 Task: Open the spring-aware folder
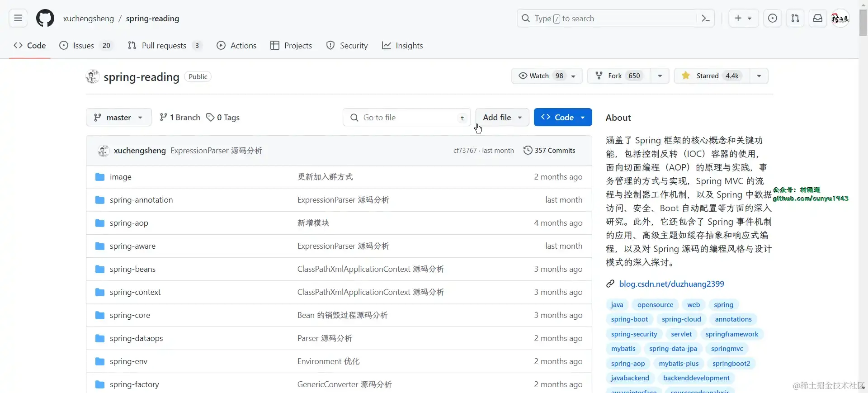(132, 246)
